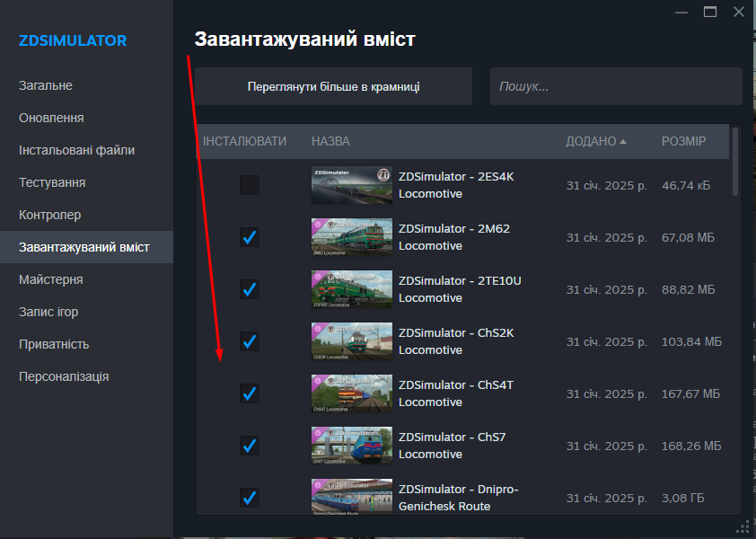Viewport: 756px width, 539px height.
Task: Maximize the properties window
Action: pos(710,12)
